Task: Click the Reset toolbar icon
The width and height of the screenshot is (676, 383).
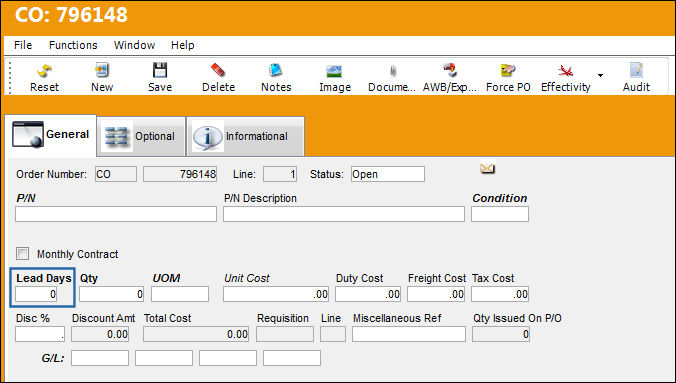Action: [x=44, y=70]
